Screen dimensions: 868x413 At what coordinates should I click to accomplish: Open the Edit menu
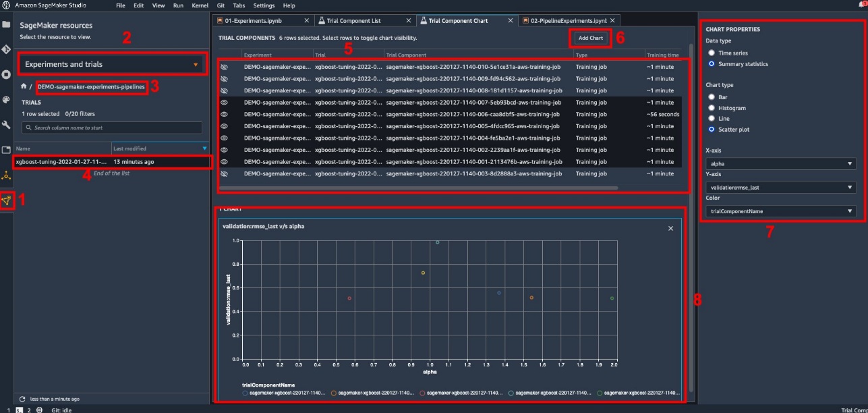click(x=138, y=5)
